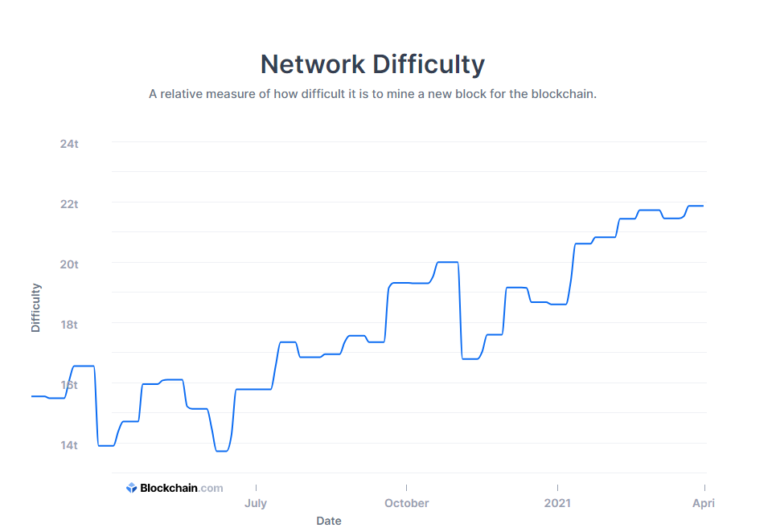Select the chart subtitle description text

pyautogui.click(x=372, y=94)
